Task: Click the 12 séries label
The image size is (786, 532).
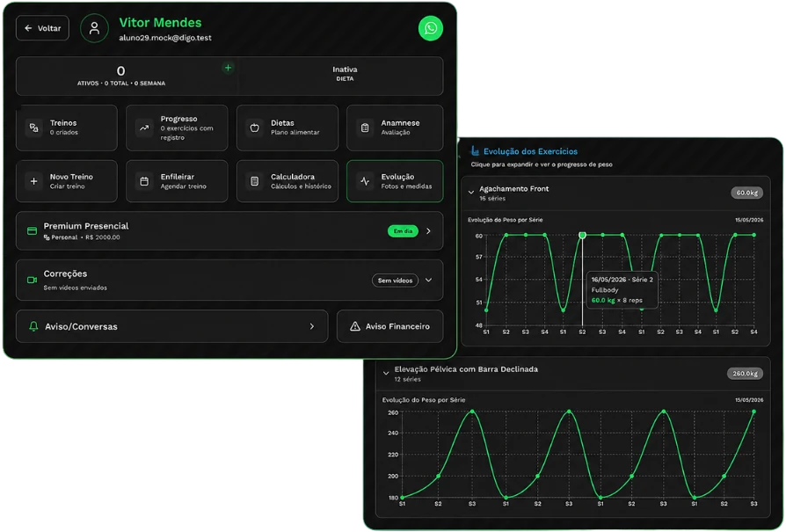Action: click(x=407, y=380)
